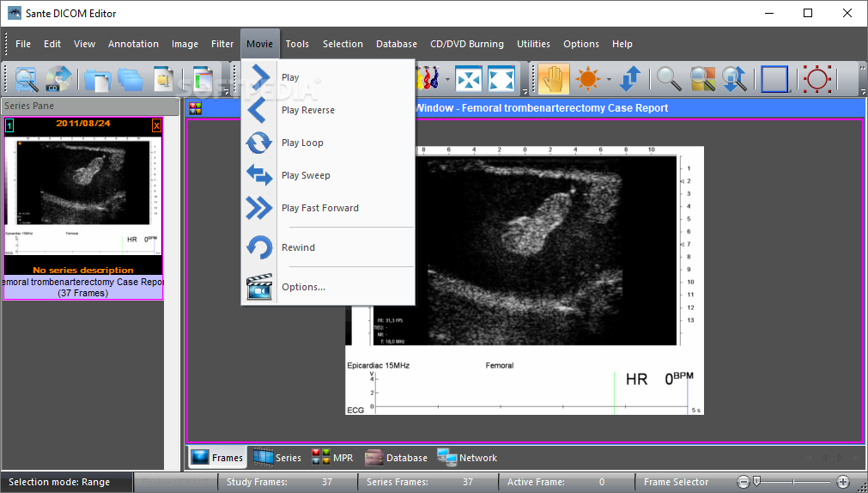This screenshot has height=493, width=868.
Task: Expand overflow arrow after expand-window icon
Action: tap(525, 90)
